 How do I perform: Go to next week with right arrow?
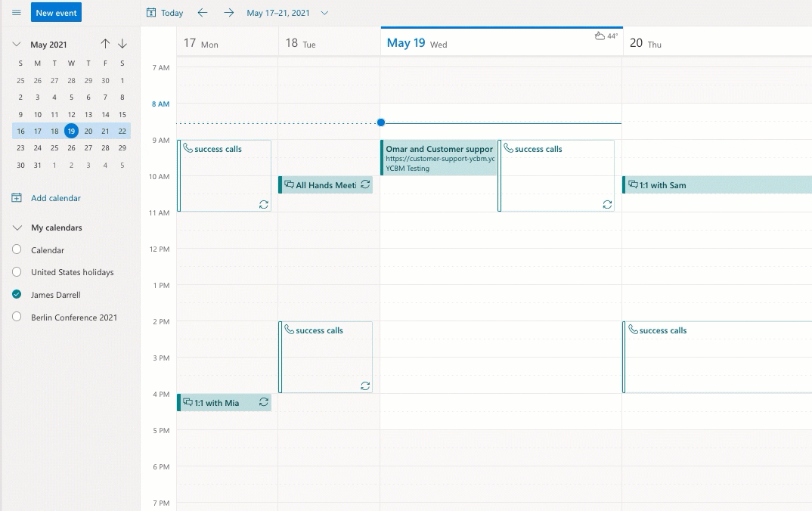[x=228, y=13]
